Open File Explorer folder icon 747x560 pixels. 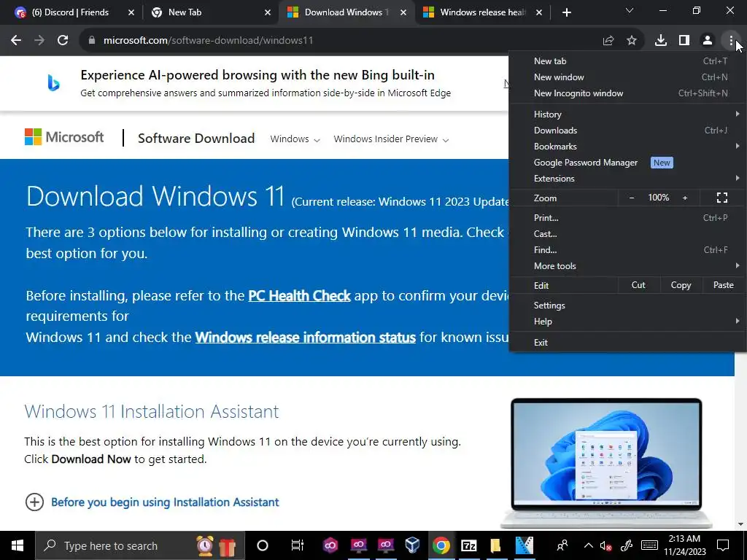point(495,545)
